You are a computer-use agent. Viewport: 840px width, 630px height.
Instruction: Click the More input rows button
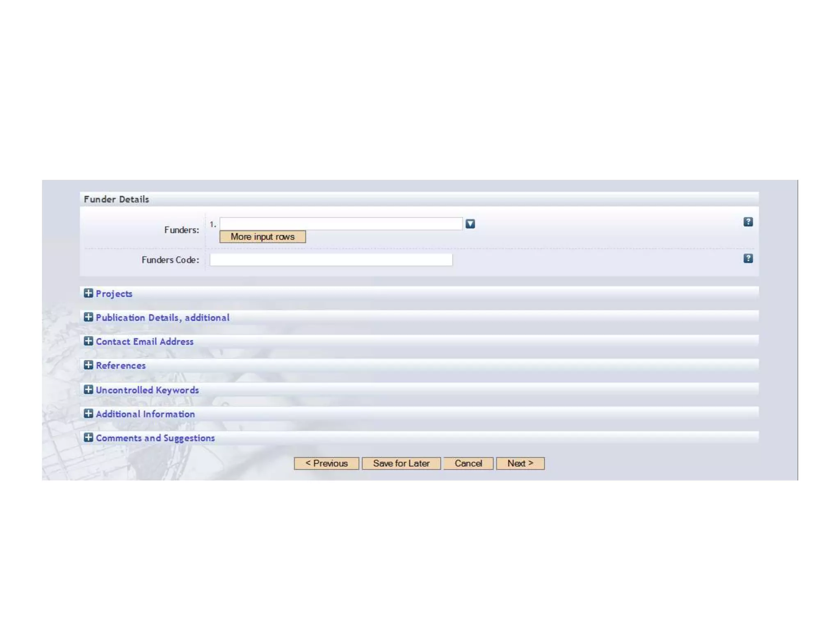(x=262, y=237)
